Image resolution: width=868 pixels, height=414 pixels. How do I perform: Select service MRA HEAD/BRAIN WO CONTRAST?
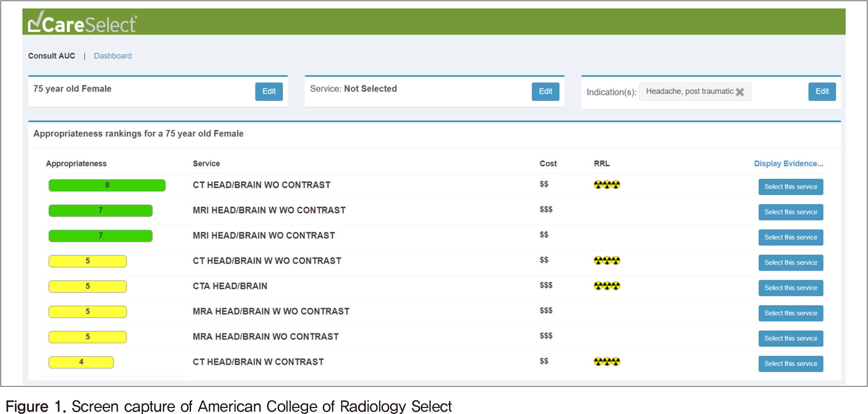pos(791,338)
